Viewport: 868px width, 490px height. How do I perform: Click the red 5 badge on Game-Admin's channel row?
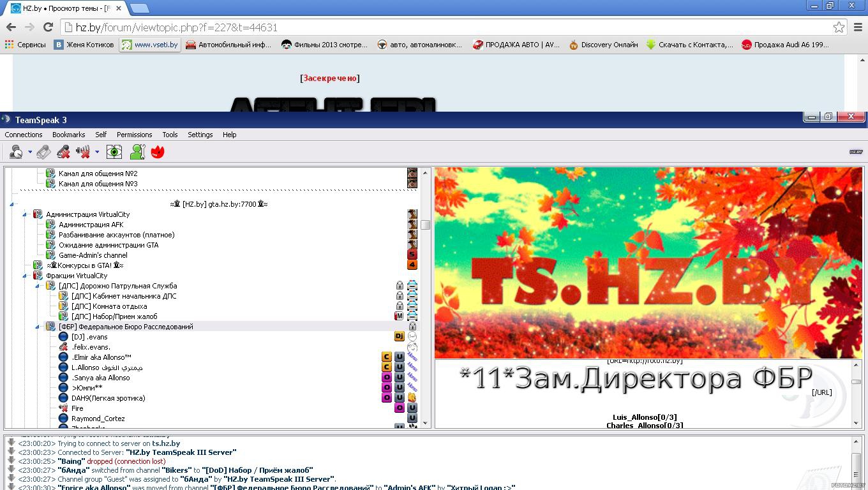pyautogui.click(x=412, y=255)
